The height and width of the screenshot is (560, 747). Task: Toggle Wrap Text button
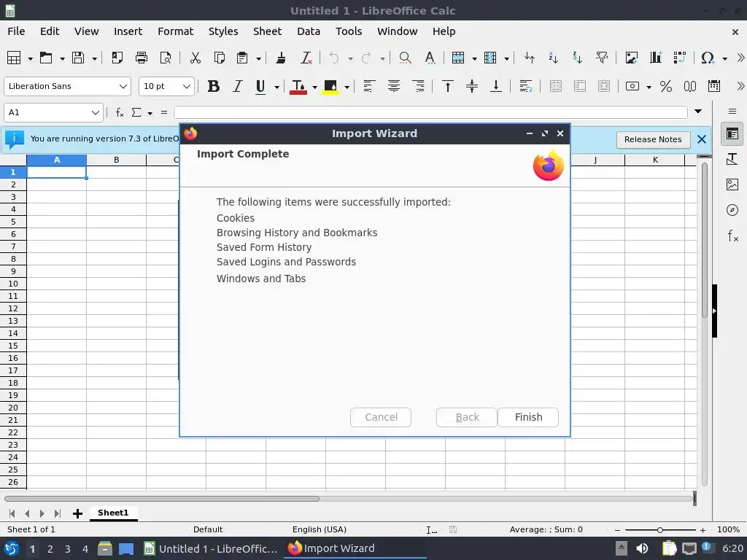tap(525, 86)
